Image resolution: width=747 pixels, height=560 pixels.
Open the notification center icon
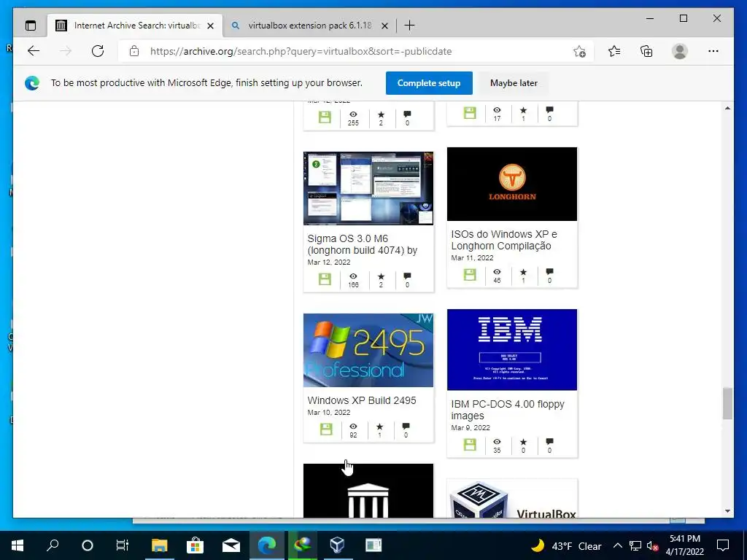tap(723, 545)
